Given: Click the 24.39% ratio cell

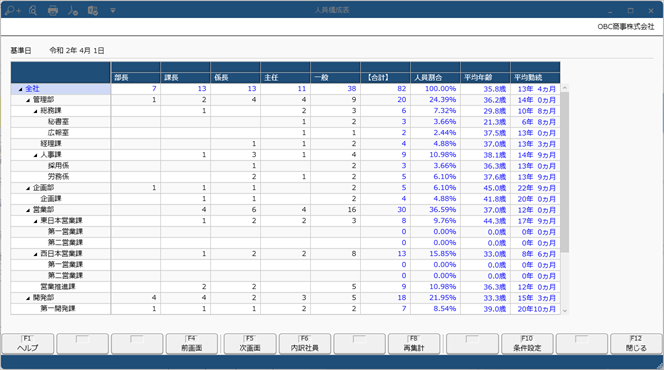Looking at the screenshot, I should (x=435, y=100).
